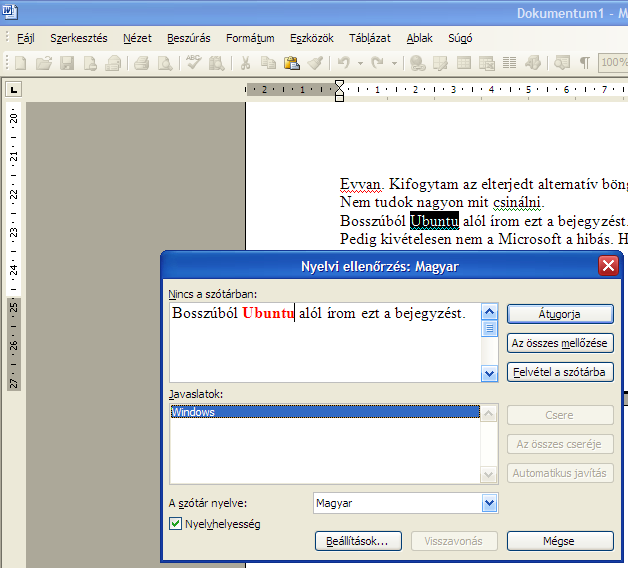Viewport: 628px width, 568px height.
Task: Click the underlined word csinálni in the document
Action: pyautogui.click(x=517, y=202)
